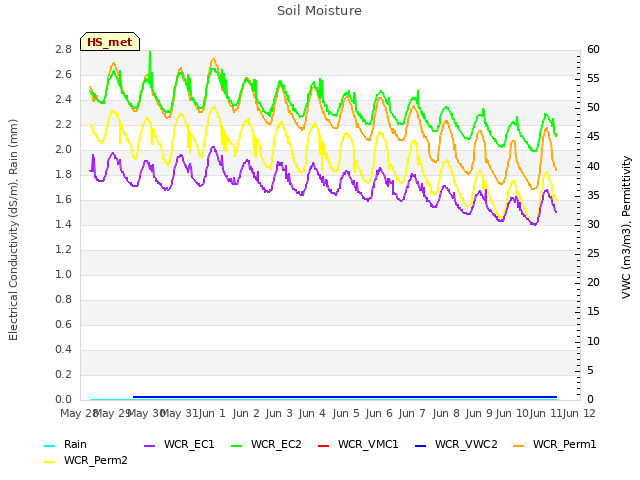Click the Jun 7 x-axis label
640x480 pixels.
(x=412, y=413)
